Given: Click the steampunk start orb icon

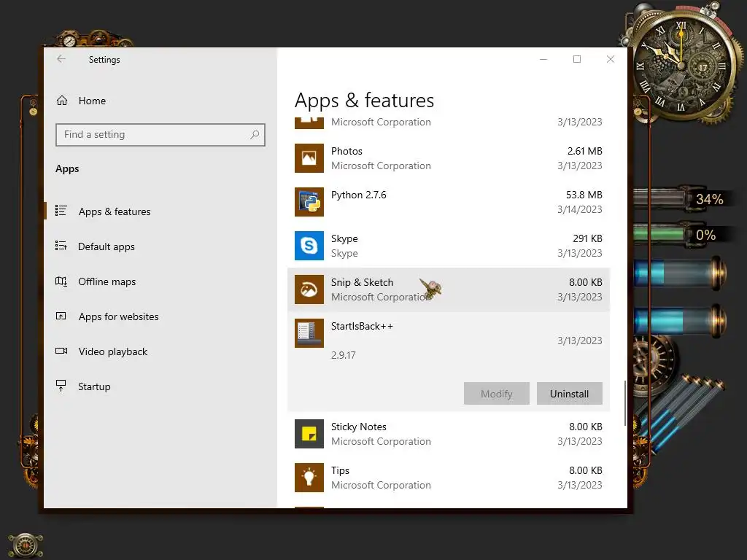Looking at the screenshot, I should (x=26, y=545).
